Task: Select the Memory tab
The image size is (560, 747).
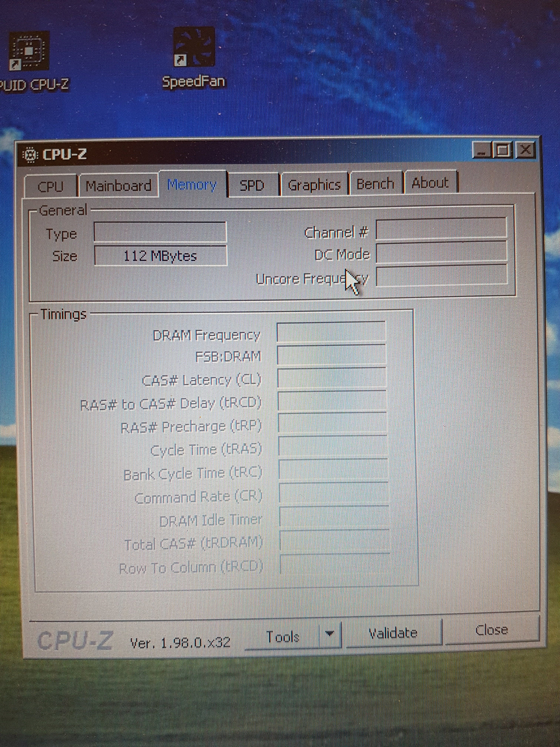Action: coord(192,185)
